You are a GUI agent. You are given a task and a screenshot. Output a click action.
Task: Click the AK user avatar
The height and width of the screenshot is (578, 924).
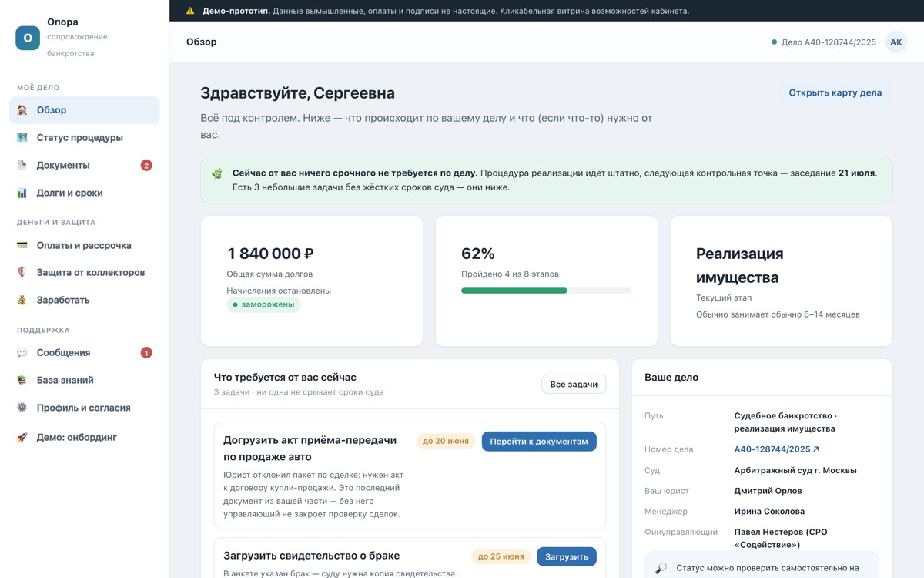(896, 42)
